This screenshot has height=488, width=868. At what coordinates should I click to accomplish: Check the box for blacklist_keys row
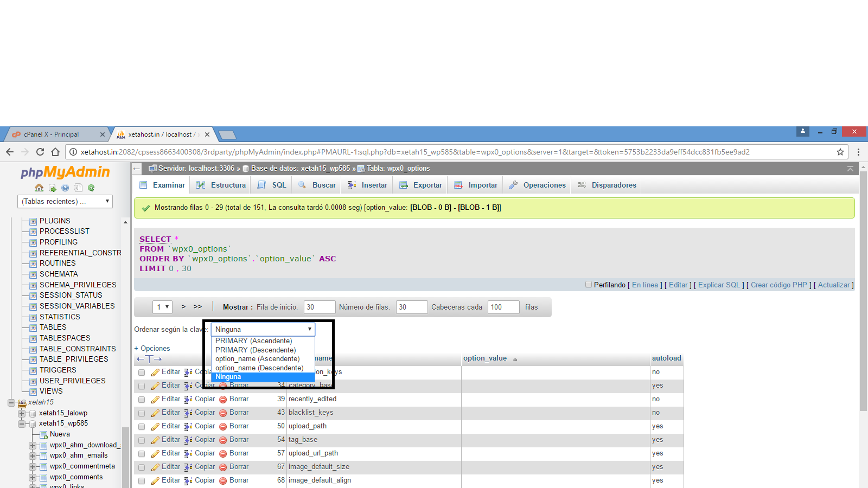click(142, 413)
